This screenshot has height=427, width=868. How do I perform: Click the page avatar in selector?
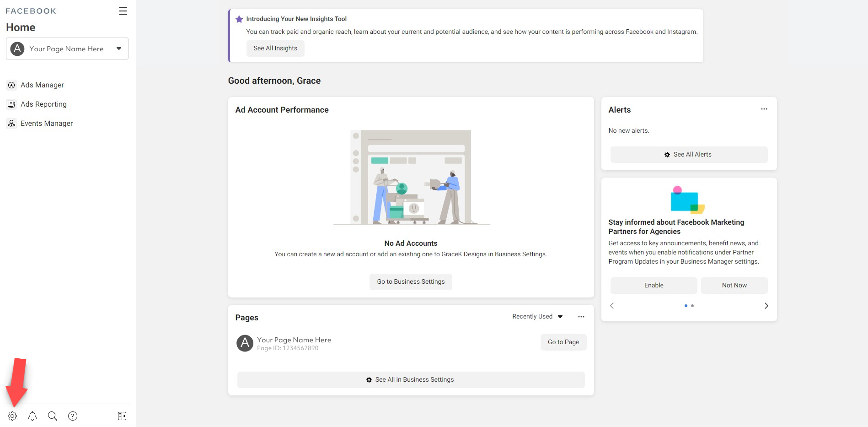click(17, 49)
